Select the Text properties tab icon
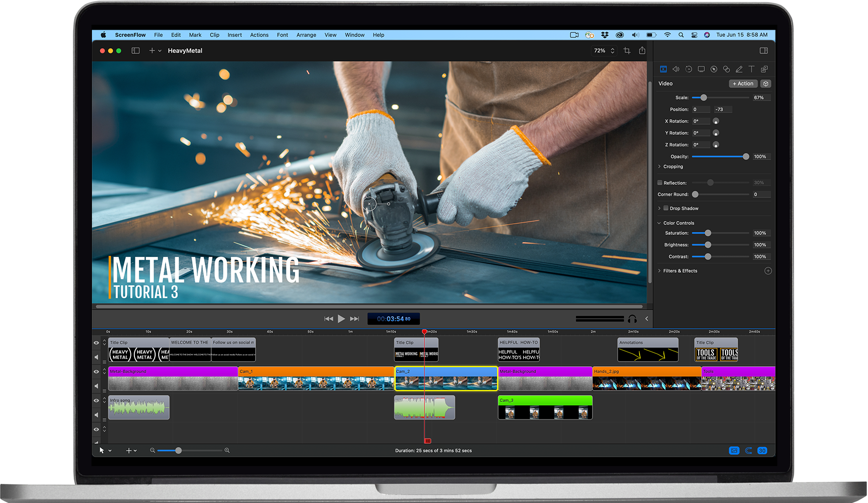 (x=751, y=69)
